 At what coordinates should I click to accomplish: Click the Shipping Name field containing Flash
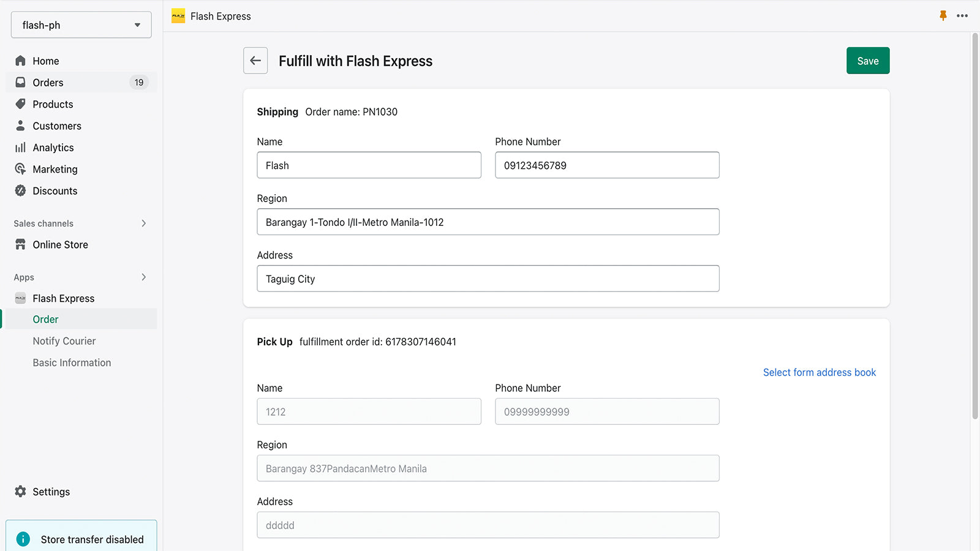coord(369,165)
